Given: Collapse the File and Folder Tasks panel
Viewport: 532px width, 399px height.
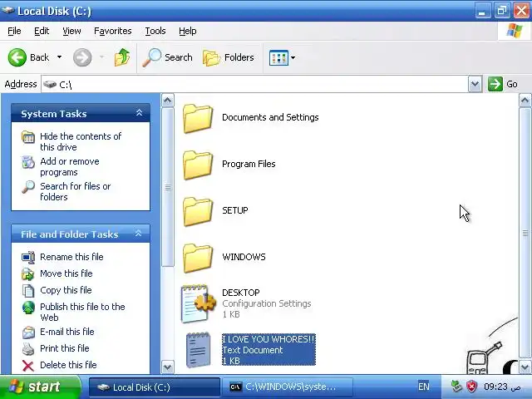Looking at the screenshot, I should pyautogui.click(x=138, y=234).
